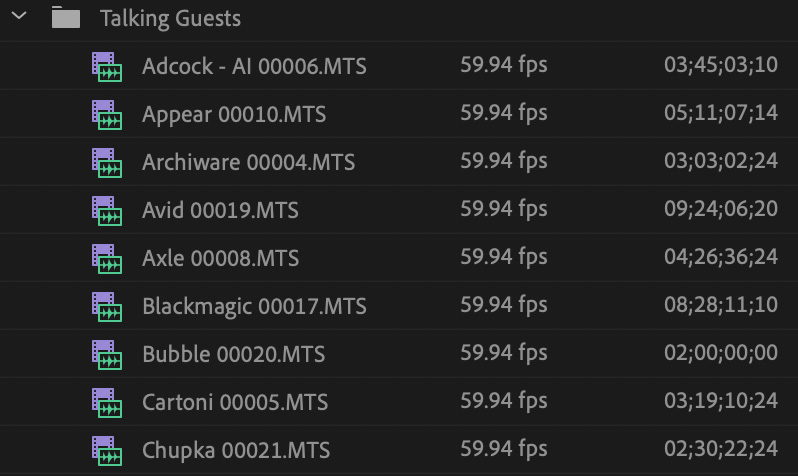Click the 04;26;36;24 timecode for Axle
Screen dimensions: 798x476
coord(721,257)
